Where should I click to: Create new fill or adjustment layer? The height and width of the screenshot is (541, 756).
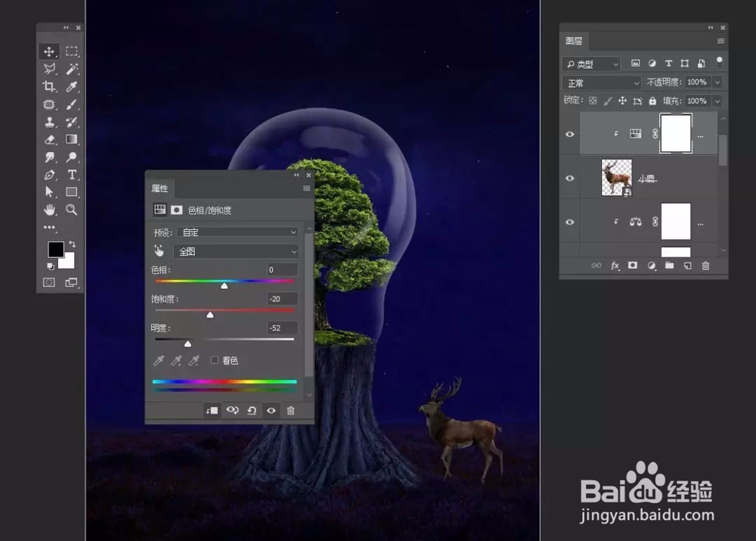point(652,266)
